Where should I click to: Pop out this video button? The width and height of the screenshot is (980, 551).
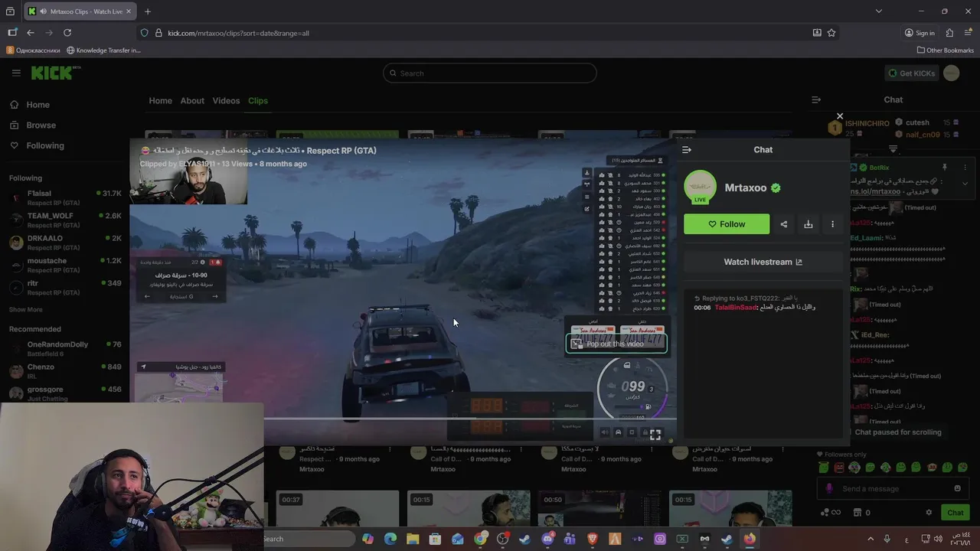[616, 344]
